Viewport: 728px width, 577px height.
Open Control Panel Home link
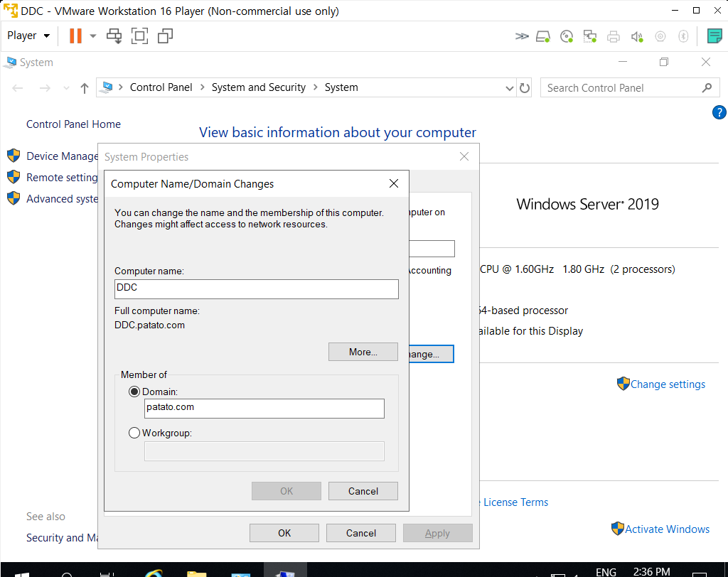pyautogui.click(x=73, y=124)
